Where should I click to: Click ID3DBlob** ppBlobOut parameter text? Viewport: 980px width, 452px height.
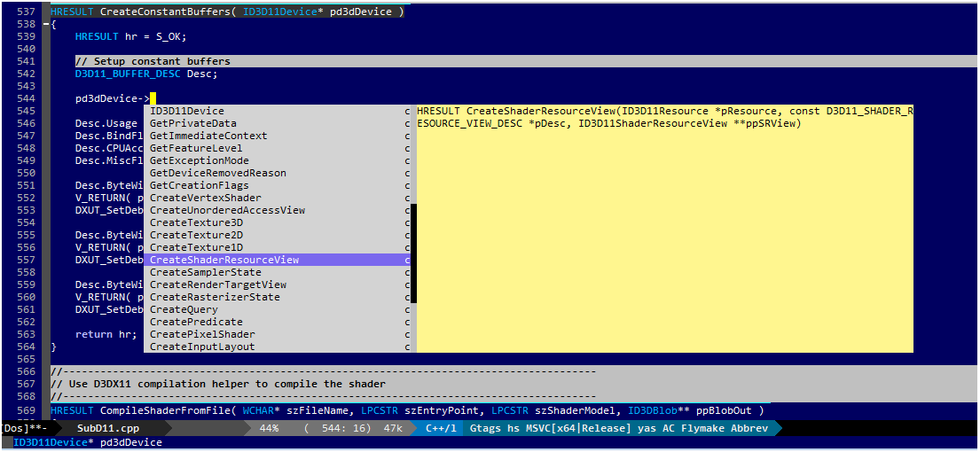(x=689, y=411)
